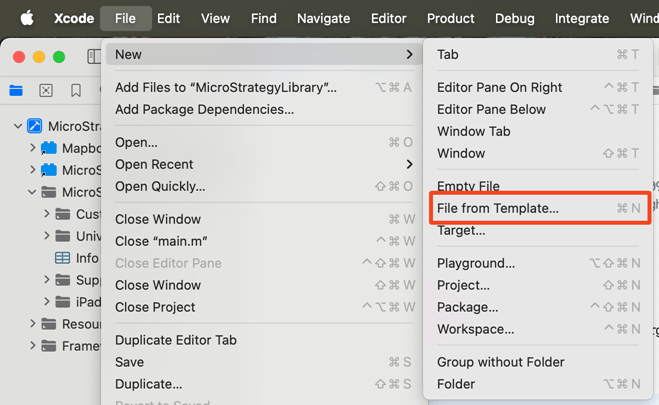Collapse the MicroStrategy project root disclosure
Viewport: 659px width, 405px height.
point(18,126)
